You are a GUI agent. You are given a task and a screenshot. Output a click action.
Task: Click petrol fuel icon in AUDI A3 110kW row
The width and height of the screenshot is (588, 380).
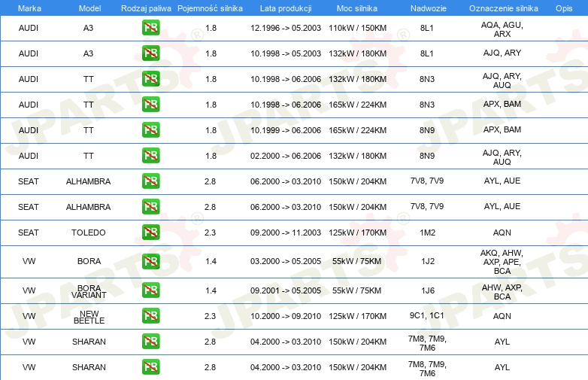pyautogui.click(x=150, y=28)
